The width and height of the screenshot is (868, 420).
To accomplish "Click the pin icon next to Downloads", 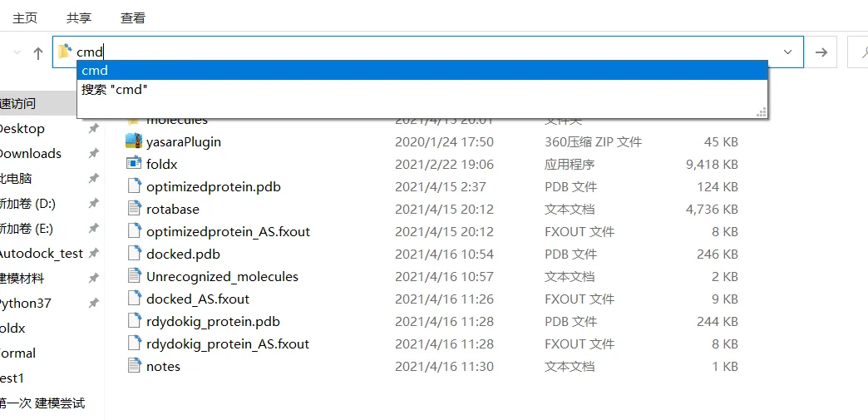I will pos(94,154).
